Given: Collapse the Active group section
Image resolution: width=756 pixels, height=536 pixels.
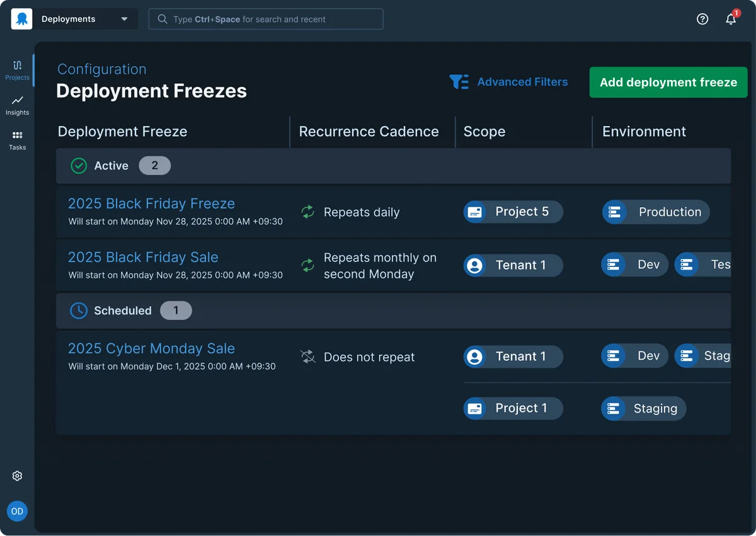Looking at the screenshot, I should coord(393,166).
